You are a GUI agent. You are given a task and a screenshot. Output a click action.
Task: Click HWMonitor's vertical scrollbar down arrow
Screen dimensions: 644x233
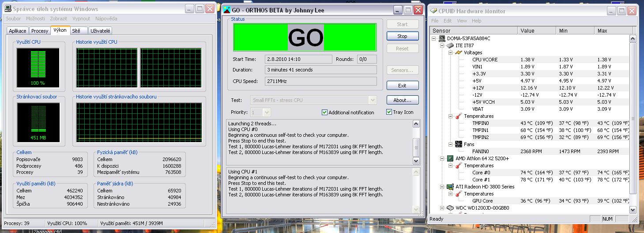(x=633, y=210)
